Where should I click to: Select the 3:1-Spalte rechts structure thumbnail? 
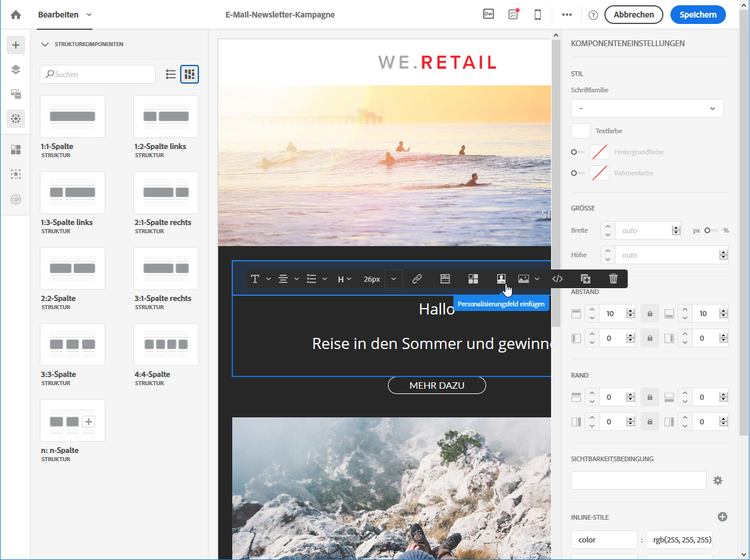(x=166, y=268)
